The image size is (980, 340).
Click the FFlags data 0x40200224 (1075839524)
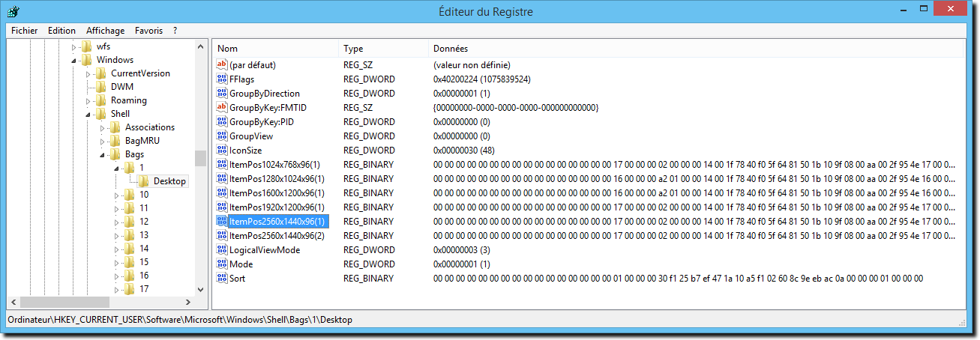coord(482,79)
